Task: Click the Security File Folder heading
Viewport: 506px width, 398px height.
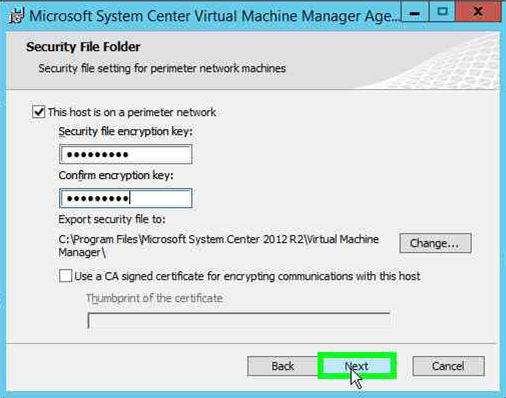Action: 83,47
